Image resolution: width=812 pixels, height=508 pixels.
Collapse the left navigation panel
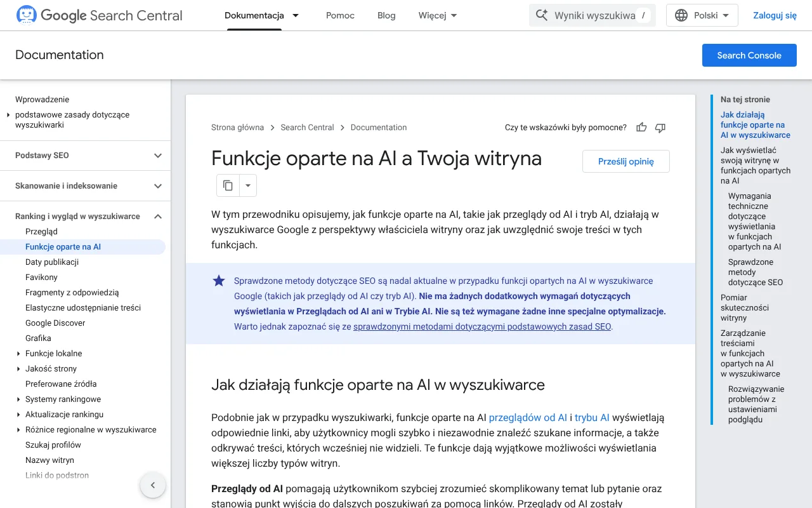click(x=153, y=485)
